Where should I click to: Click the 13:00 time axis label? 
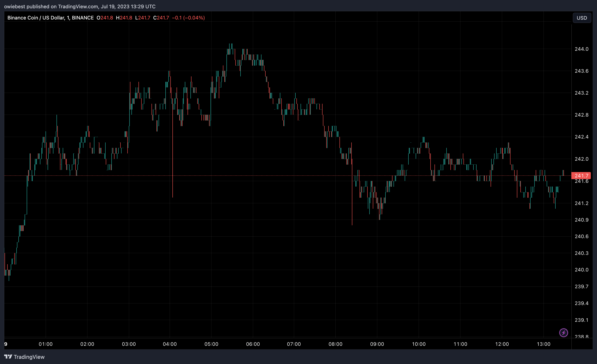point(543,344)
